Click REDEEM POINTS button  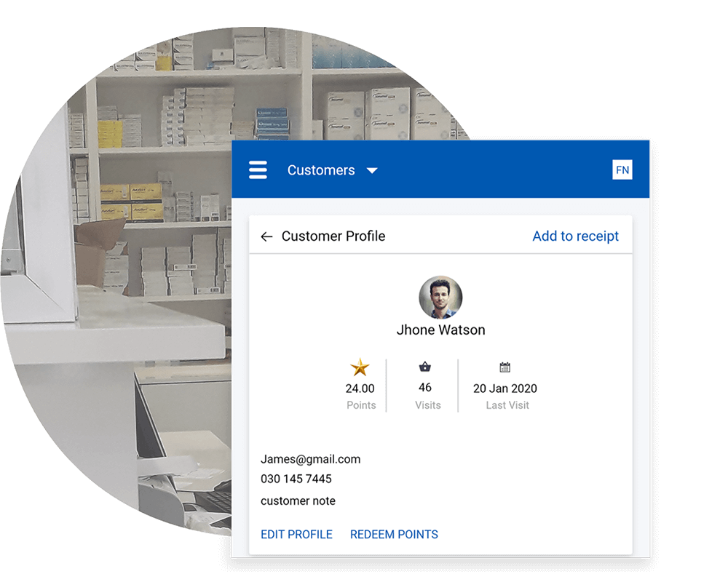coord(394,535)
